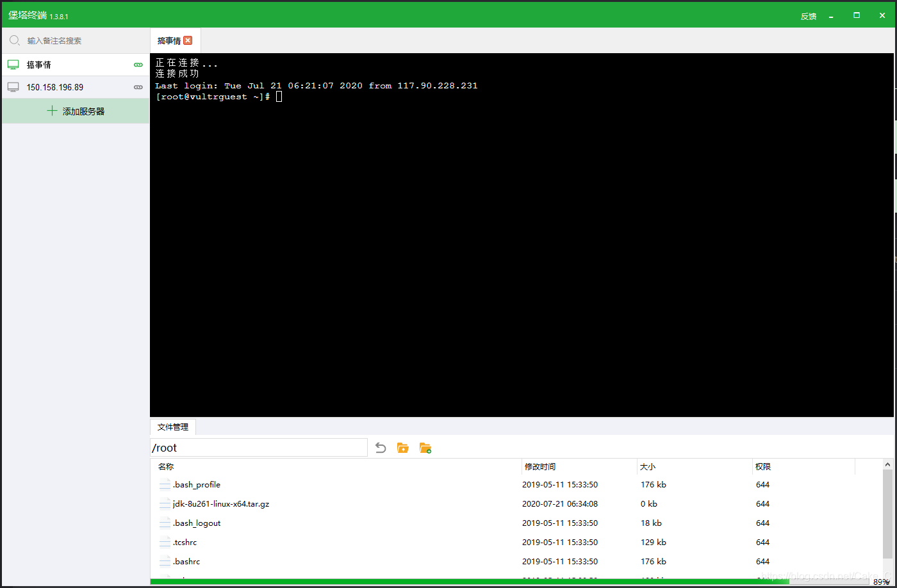
Task: Click the file icon of .bash_profile
Action: [x=165, y=484]
